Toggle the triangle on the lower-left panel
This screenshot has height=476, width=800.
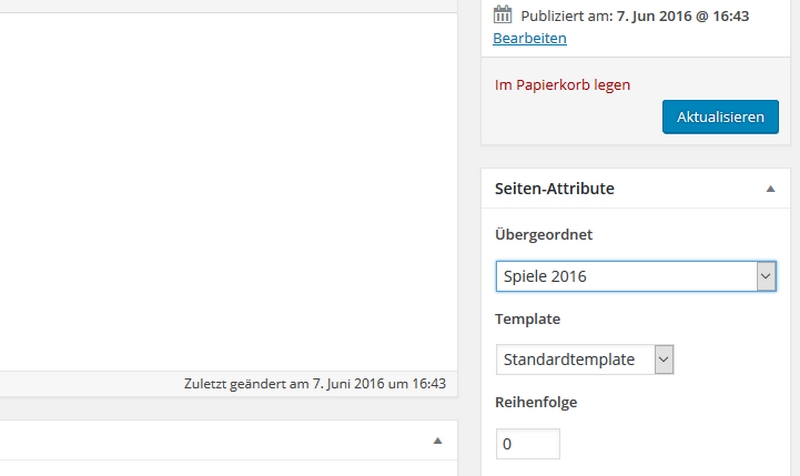437,440
